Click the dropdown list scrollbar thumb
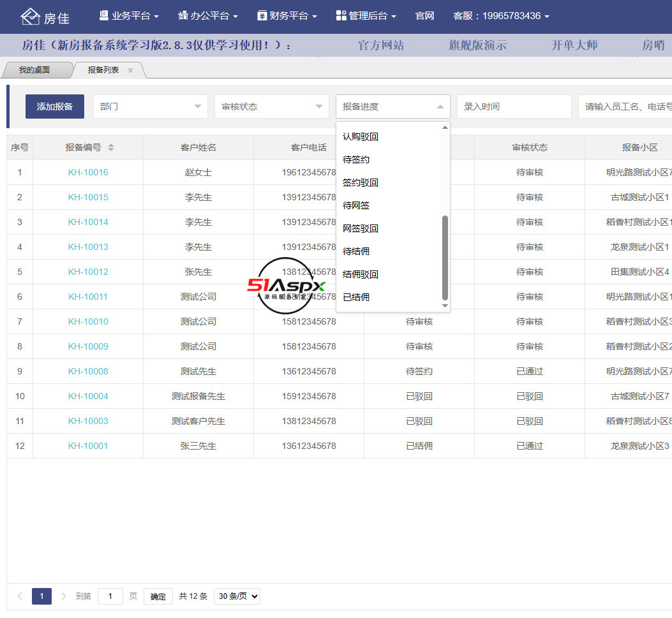Viewport: 672px width, 618px height. (445, 258)
